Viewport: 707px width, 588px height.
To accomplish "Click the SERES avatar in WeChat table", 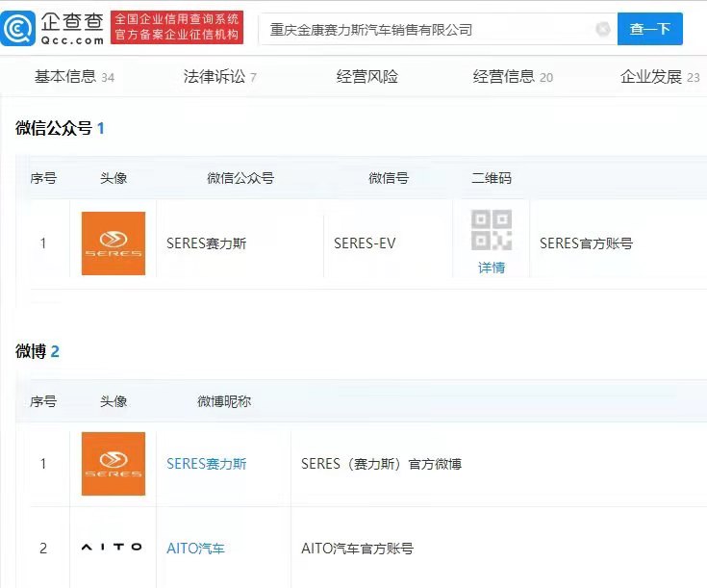I will click(x=114, y=243).
